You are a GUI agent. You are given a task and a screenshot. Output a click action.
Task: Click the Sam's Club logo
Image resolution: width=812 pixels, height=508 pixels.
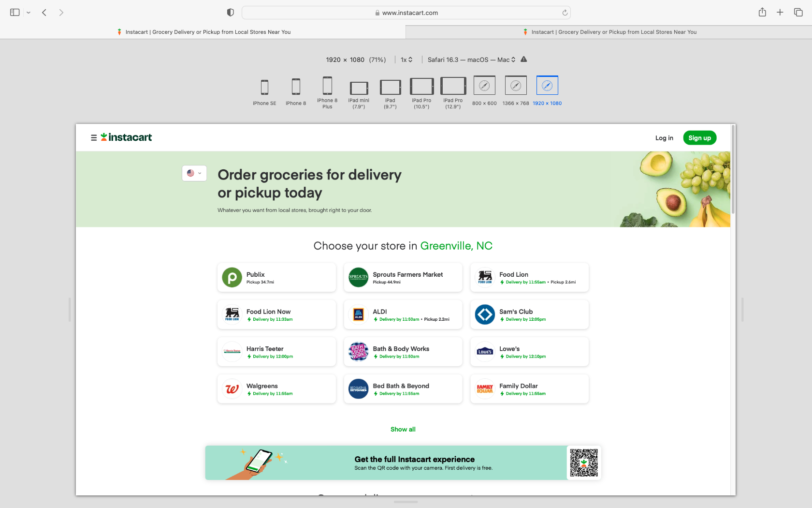[485, 314]
